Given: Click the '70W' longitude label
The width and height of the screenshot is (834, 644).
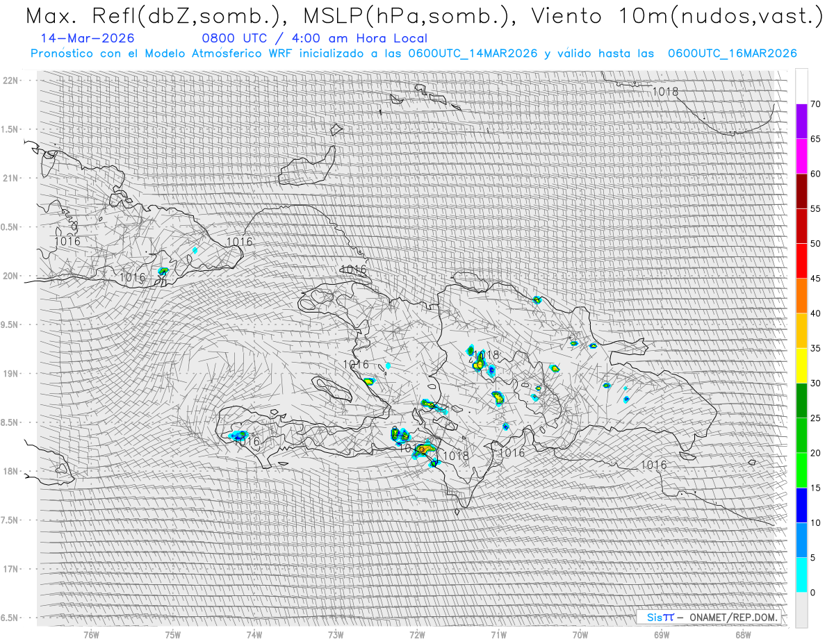Looking at the screenshot, I should coord(580,635).
